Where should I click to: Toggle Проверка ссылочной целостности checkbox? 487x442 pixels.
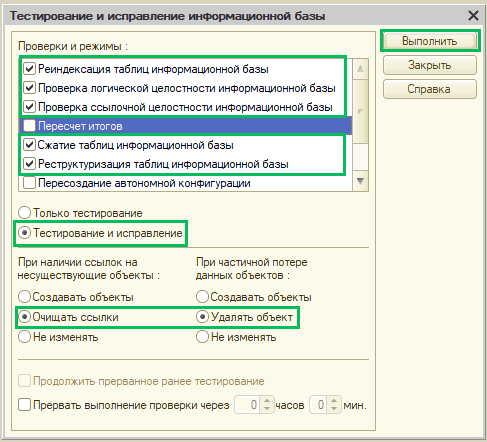(x=29, y=107)
